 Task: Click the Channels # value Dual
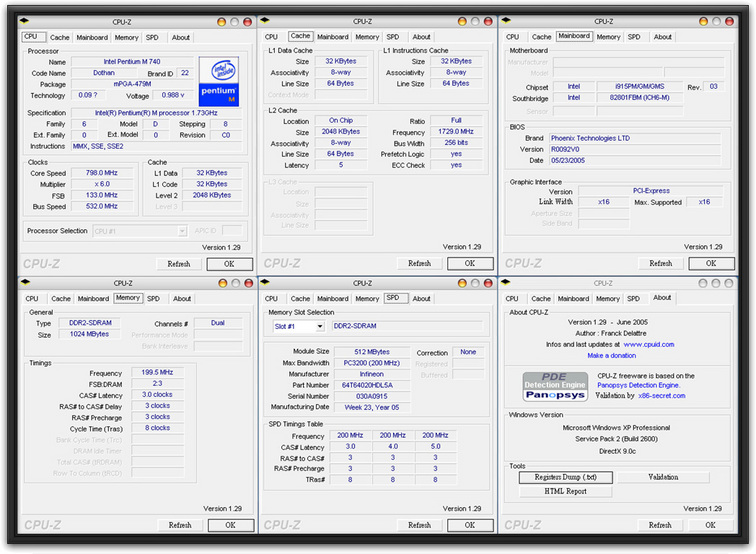(x=218, y=323)
